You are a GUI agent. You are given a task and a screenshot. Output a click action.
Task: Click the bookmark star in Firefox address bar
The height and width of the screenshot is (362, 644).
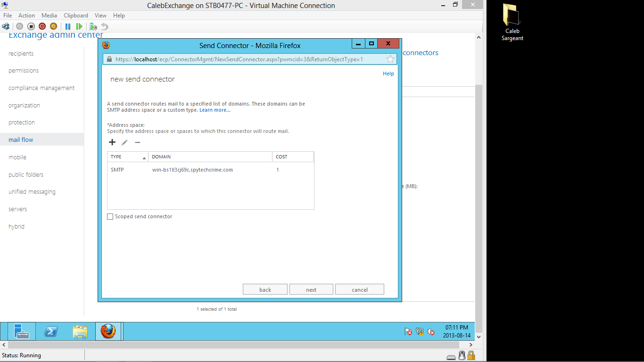390,59
